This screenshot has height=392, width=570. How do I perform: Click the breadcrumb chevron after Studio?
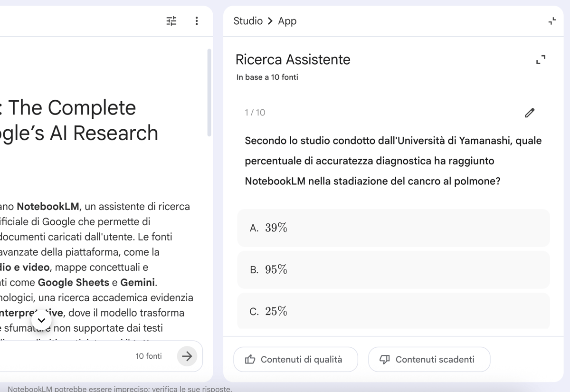coord(270,21)
